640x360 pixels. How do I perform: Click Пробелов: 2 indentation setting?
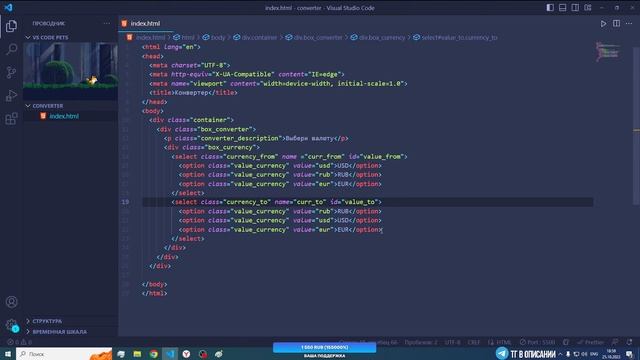tap(421, 342)
